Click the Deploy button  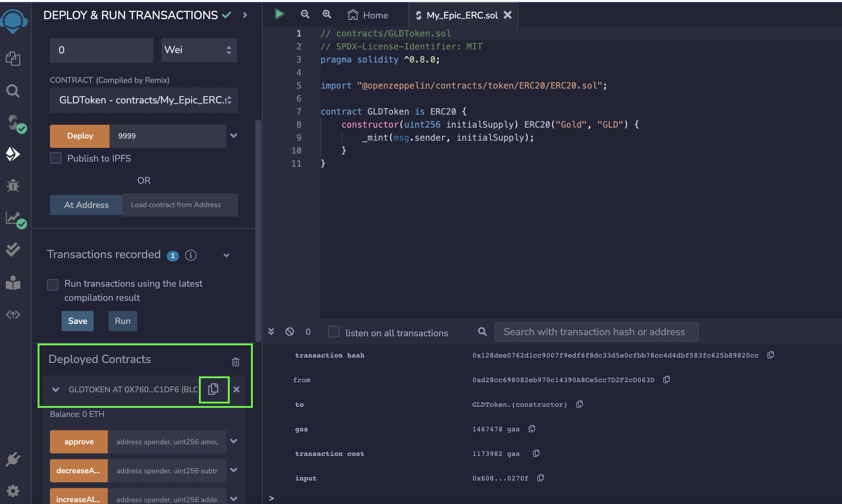coord(80,136)
